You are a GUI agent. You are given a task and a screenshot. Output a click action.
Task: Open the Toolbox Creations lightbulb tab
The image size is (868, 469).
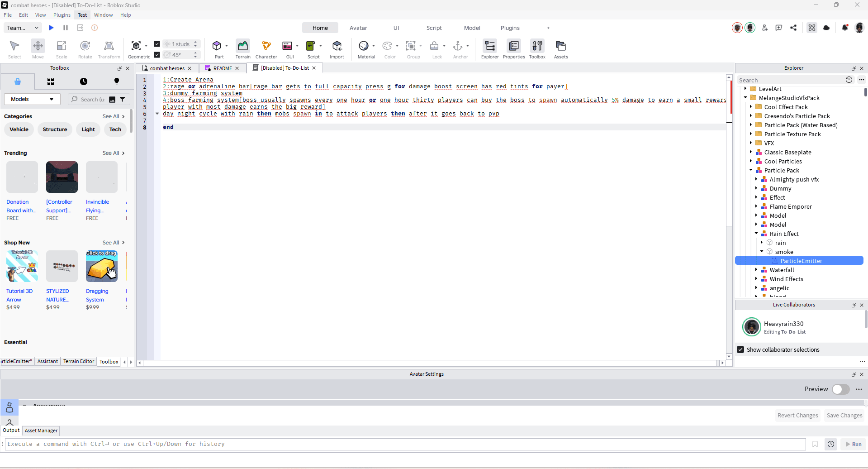click(x=117, y=81)
